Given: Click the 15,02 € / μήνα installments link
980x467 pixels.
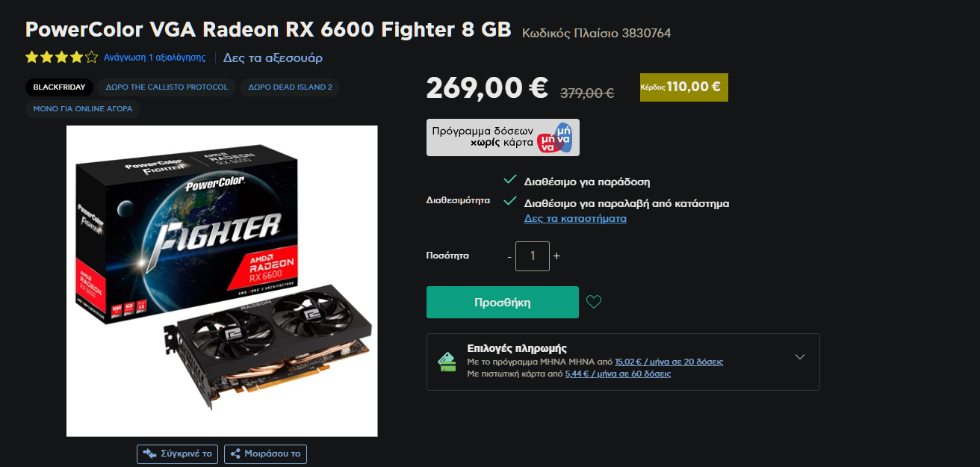Looking at the screenshot, I should click(669, 362).
